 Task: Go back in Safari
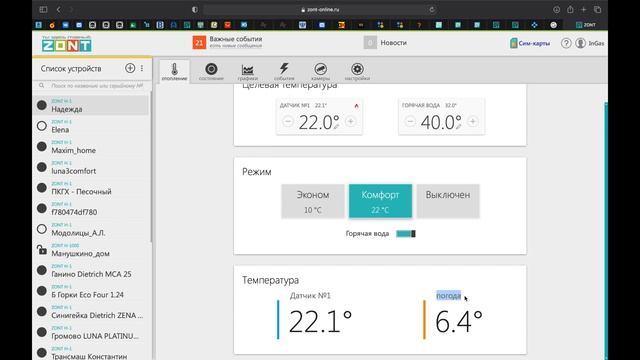pos(58,9)
